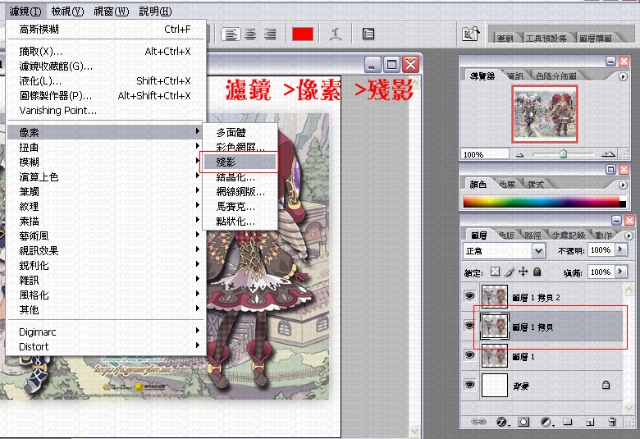Click the lock position move icon
640x439 pixels.
523,271
